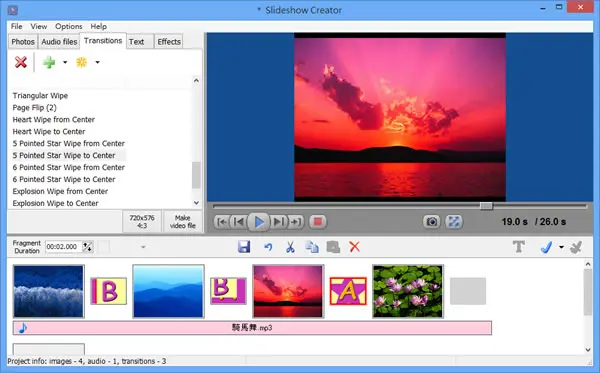Screen dimensions: 600x373
Task: Click the empty gray placeholder slot
Action: pos(468,291)
